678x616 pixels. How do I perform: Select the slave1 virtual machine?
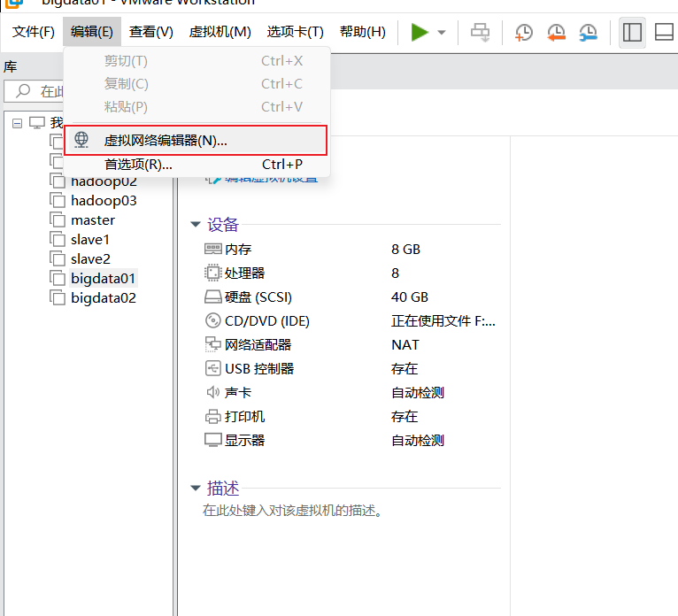(x=90, y=240)
